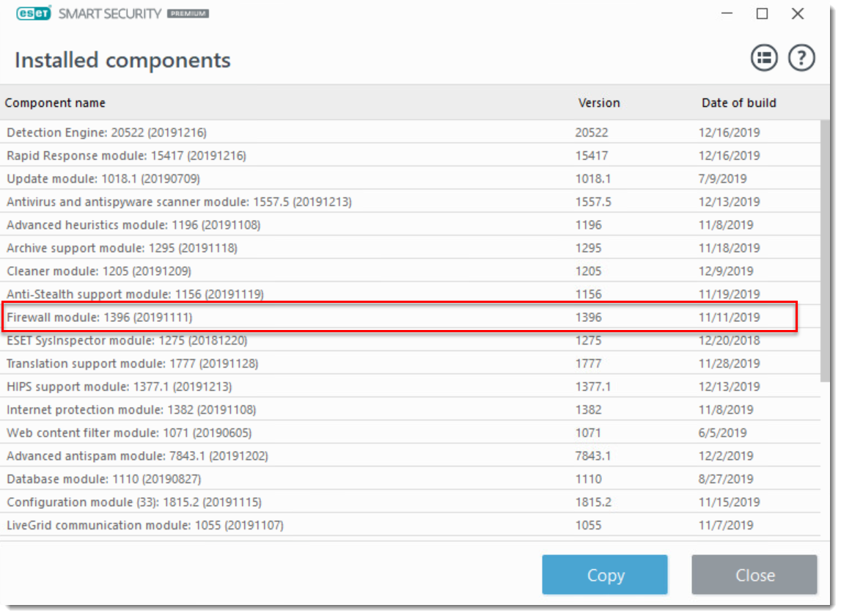
Task: Click build date 12/2/2019
Action: click(x=726, y=455)
